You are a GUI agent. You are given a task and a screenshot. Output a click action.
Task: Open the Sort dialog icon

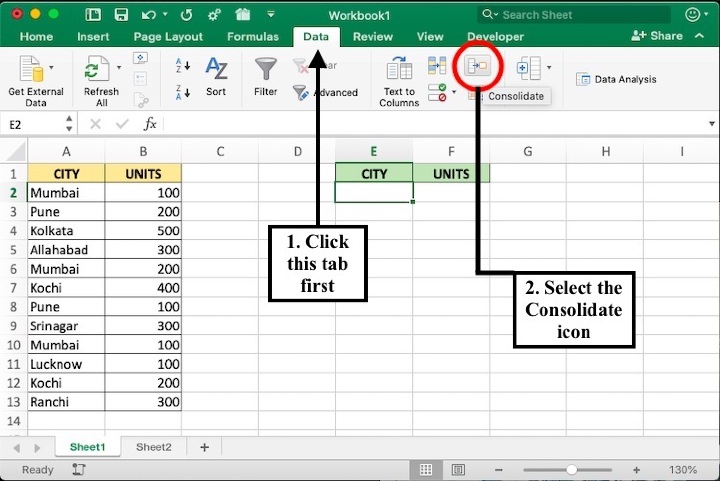coord(216,69)
